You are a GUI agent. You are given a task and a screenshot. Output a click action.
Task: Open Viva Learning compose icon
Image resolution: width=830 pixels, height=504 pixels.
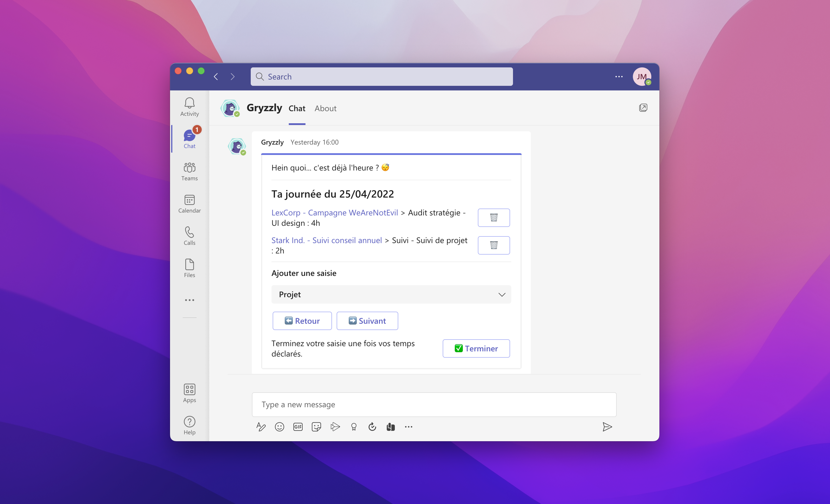coord(391,427)
